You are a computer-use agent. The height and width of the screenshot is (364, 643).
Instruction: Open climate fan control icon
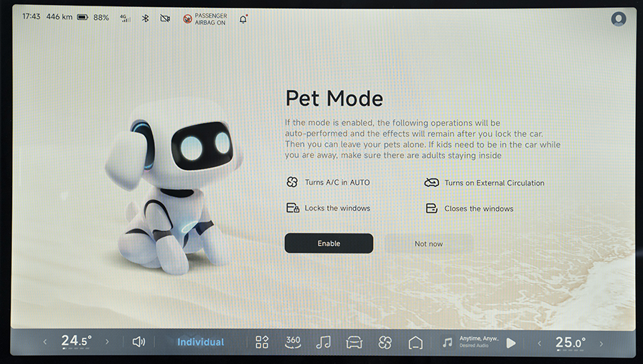(385, 343)
